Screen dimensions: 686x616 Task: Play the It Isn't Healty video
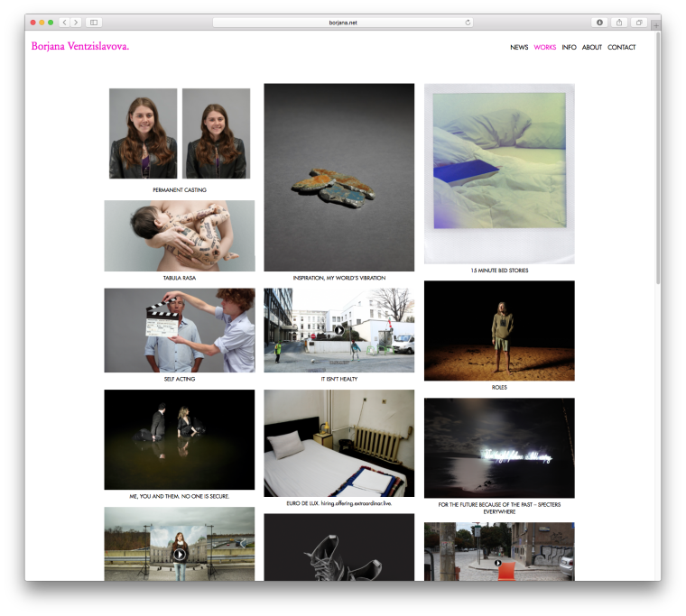[x=338, y=329]
